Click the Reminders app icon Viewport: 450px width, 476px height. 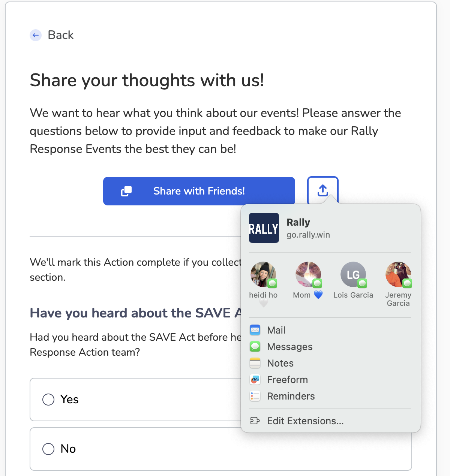tap(255, 396)
